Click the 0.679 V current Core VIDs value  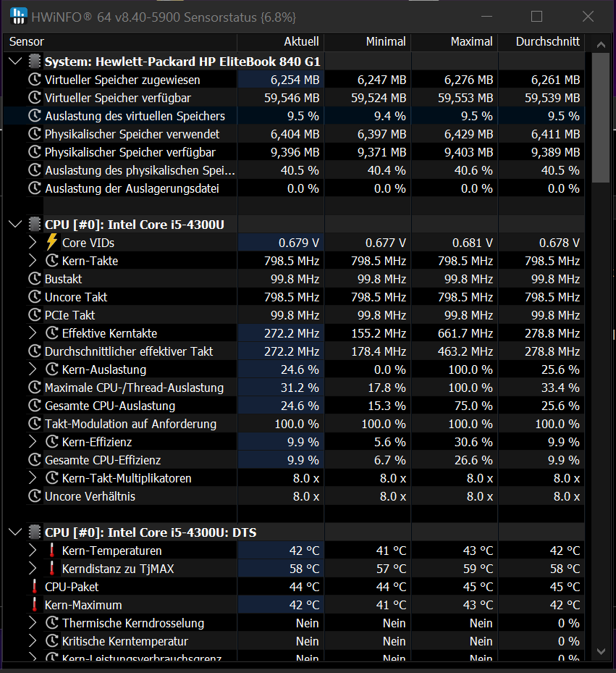[x=281, y=243]
